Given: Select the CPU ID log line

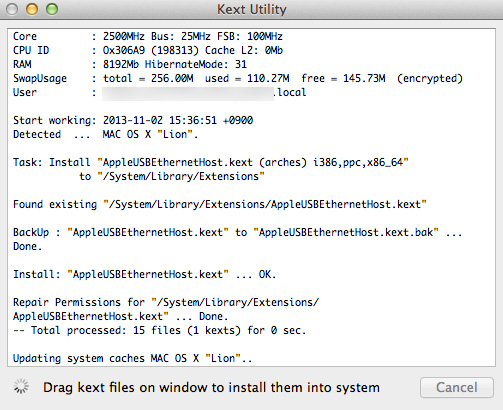Looking at the screenshot, I should tap(148, 50).
